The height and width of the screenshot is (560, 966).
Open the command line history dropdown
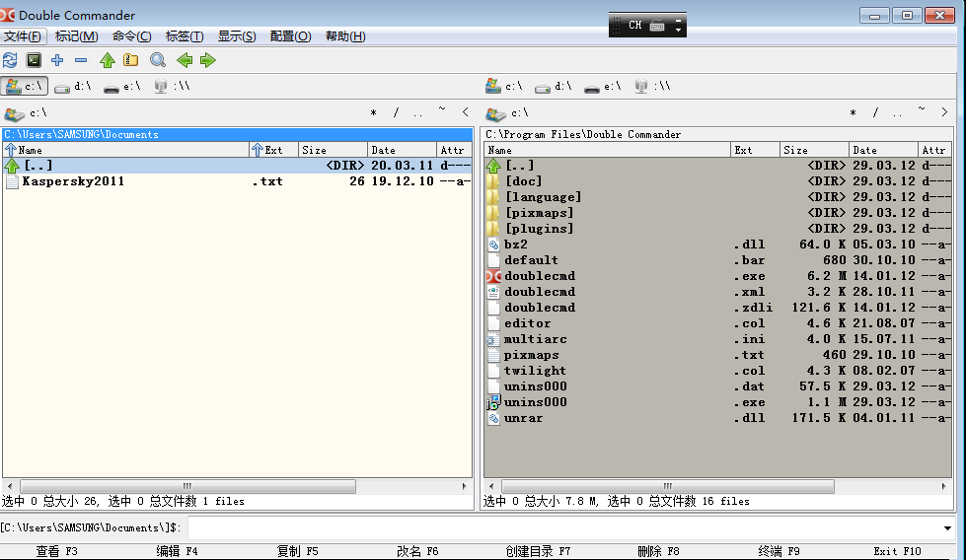(947, 528)
